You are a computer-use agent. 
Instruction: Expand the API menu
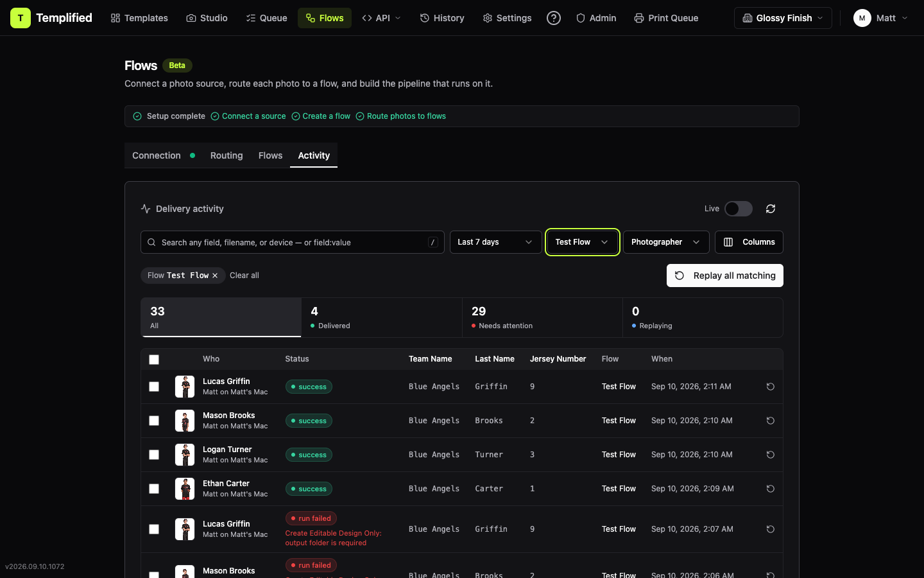[x=381, y=18]
